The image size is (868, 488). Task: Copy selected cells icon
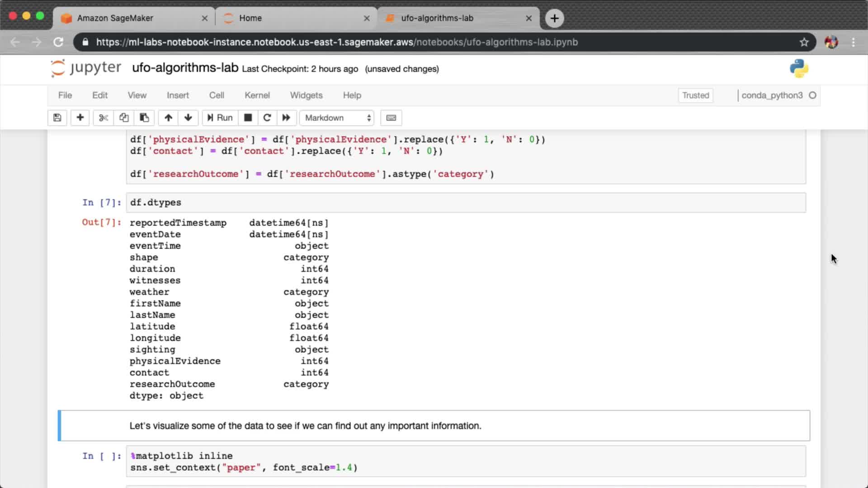[x=124, y=118]
